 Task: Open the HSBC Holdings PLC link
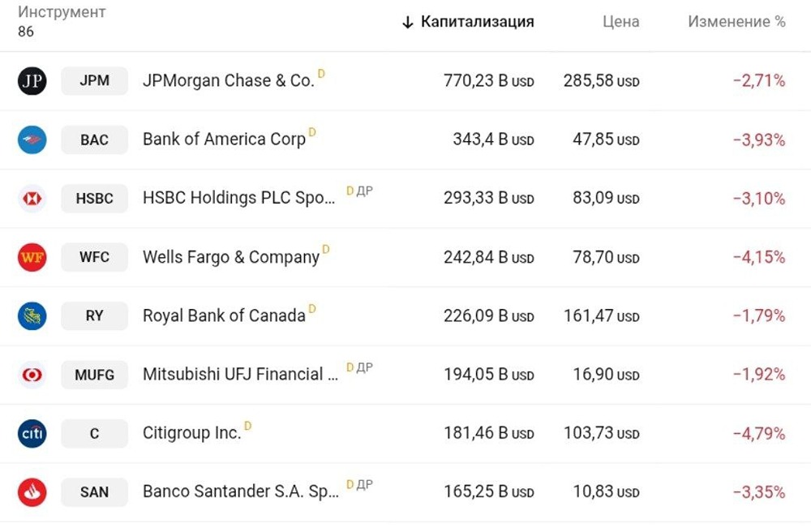(x=238, y=198)
